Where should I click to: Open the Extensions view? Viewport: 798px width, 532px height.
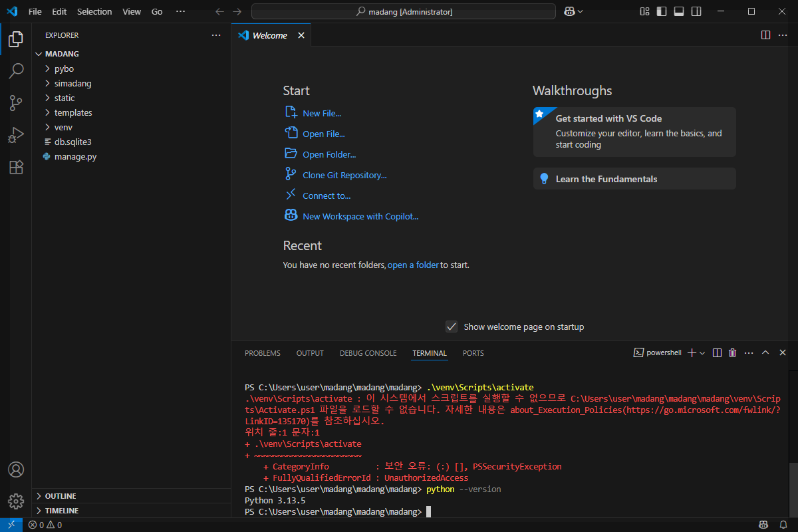tap(16, 167)
